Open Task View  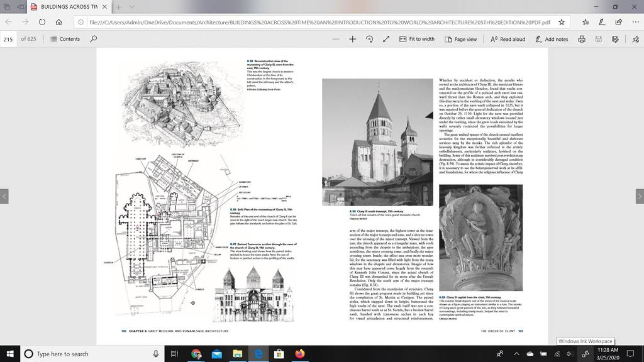point(175,354)
